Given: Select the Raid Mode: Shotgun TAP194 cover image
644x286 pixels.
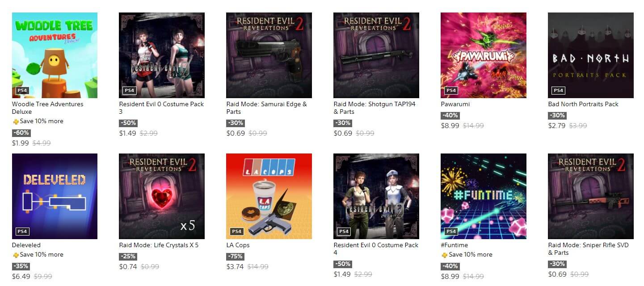Looking at the screenshot, I should [376, 55].
